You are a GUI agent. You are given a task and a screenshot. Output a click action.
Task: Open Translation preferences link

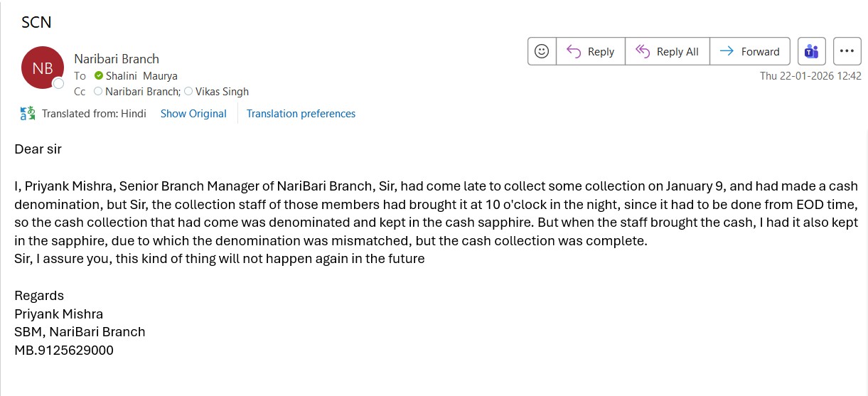[x=301, y=114]
